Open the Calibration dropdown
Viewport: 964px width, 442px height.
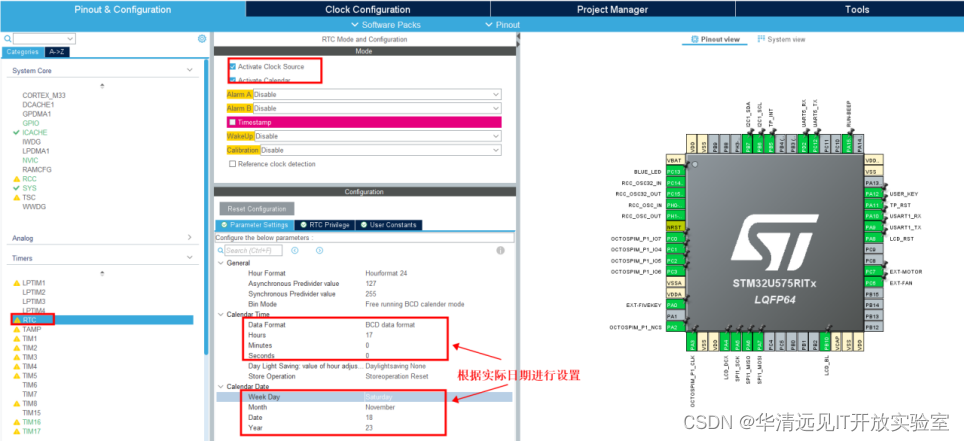point(380,150)
